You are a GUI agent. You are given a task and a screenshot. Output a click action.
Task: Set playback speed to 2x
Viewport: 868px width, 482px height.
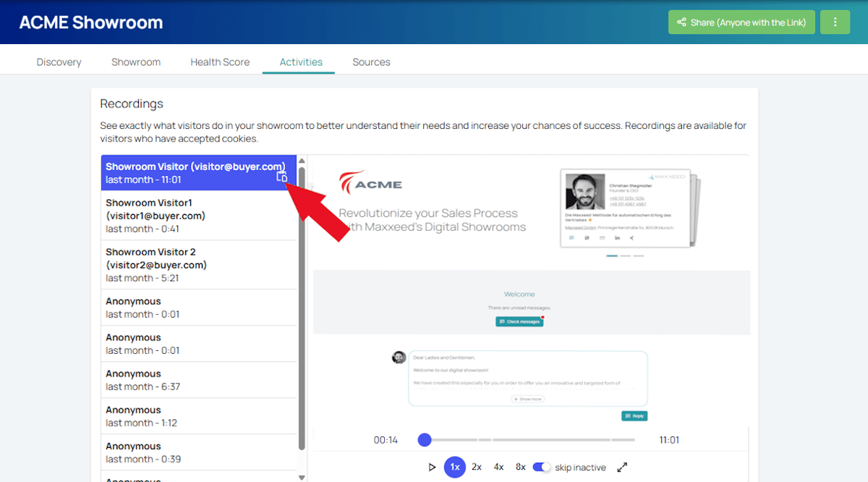click(477, 468)
